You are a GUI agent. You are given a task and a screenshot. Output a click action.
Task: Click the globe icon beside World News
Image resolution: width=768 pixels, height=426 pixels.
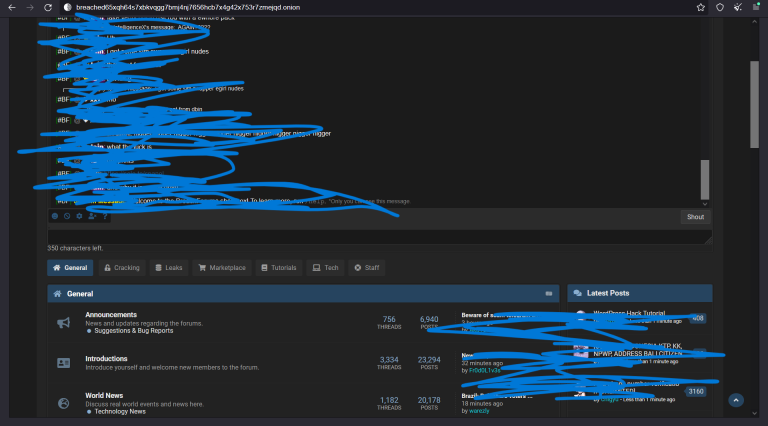tap(63, 403)
